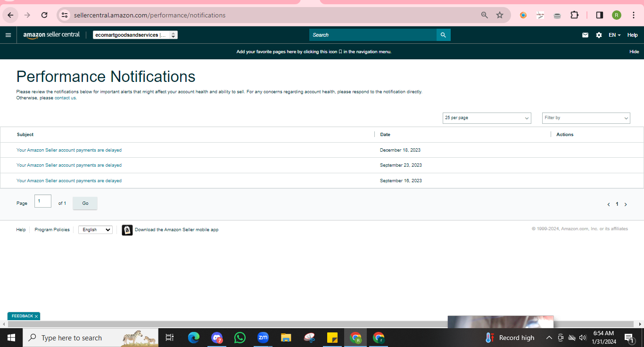The width and height of the screenshot is (644, 347).
Task: Focus the page number input field
Action: click(43, 201)
